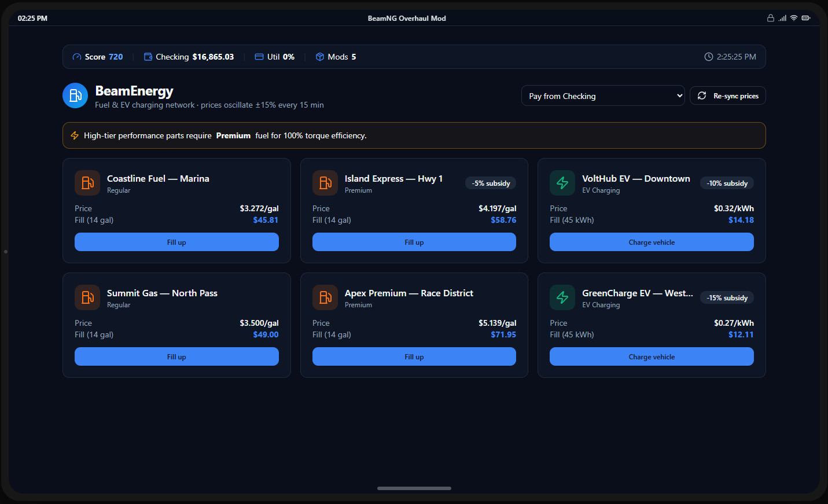Viewport: 828px width, 504px height.
Task: Click the Summit Gas pump icon
Action: click(x=87, y=297)
